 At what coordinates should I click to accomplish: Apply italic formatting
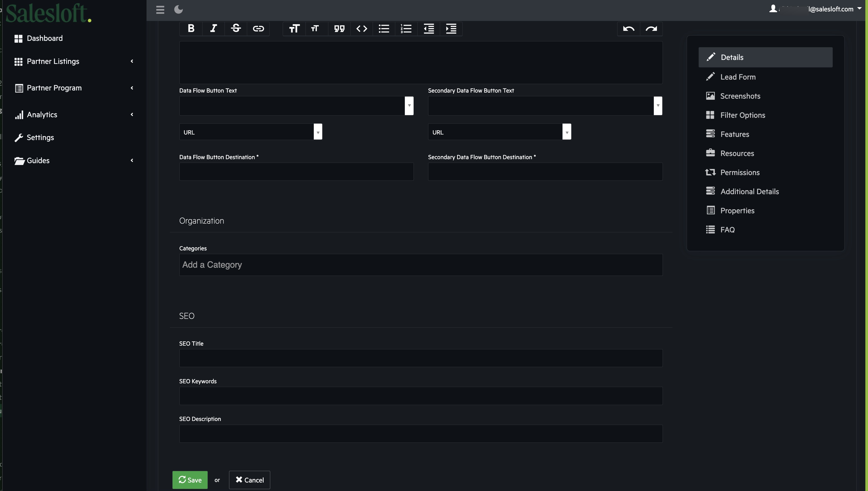coord(213,29)
